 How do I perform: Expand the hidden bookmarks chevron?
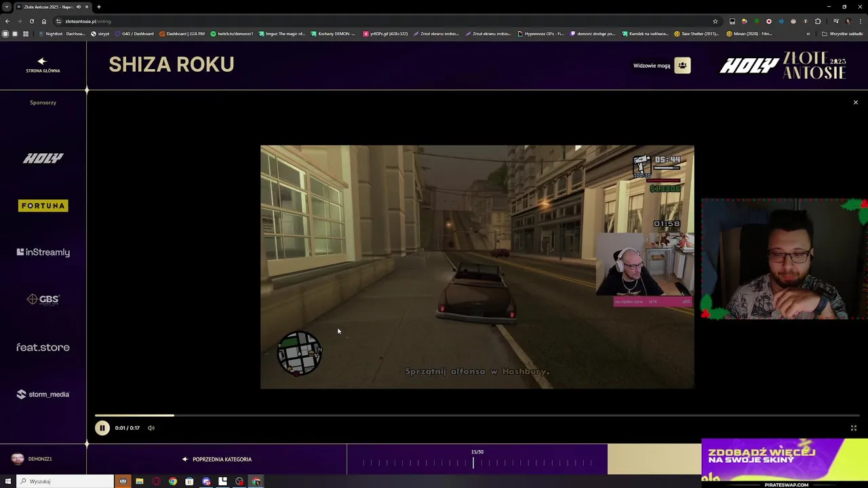808,33
